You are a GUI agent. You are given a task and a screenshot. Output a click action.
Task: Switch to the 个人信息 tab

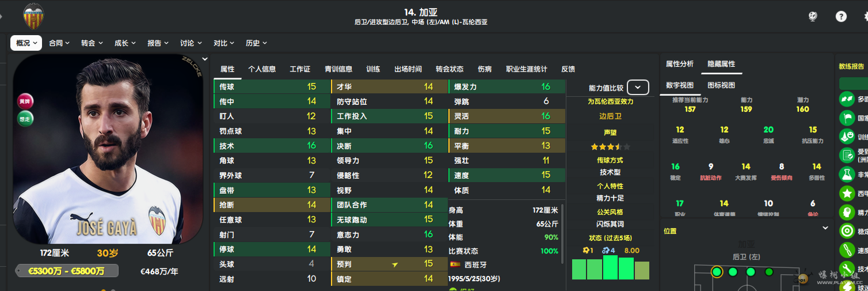click(261, 69)
